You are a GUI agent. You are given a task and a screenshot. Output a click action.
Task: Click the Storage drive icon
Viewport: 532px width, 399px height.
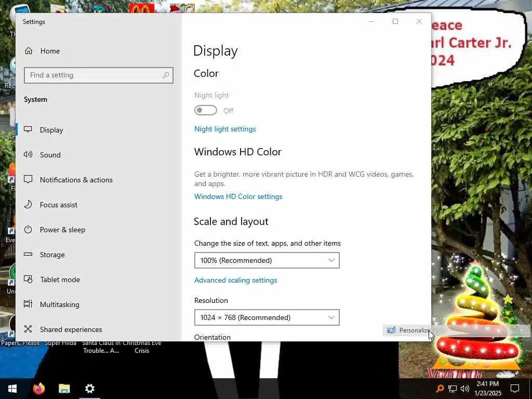pyautogui.click(x=28, y=254)
